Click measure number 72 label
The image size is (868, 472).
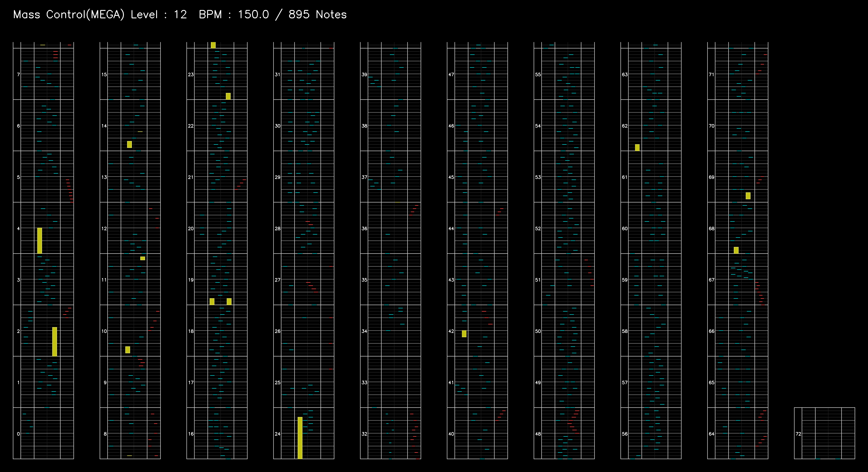pos(799,434)
